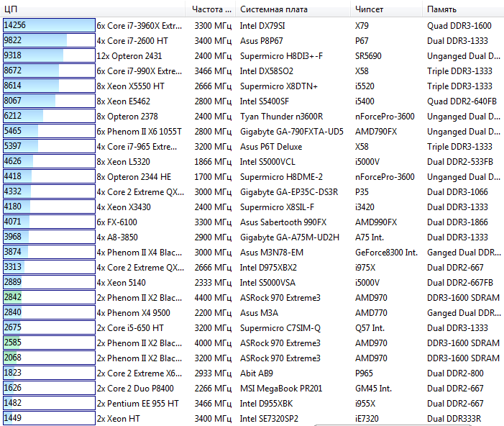Click chipset GM45 Int.
This screenshot has width=504, height=426.
coord(373,389)
